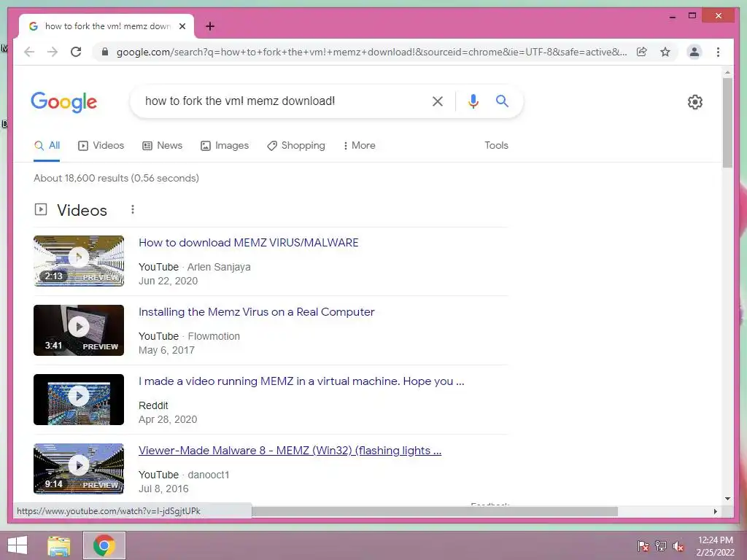Play the 2:13 video thumbnail
Image resolution: width=747 pixels, height=560 pixels.
click(79, 261)
